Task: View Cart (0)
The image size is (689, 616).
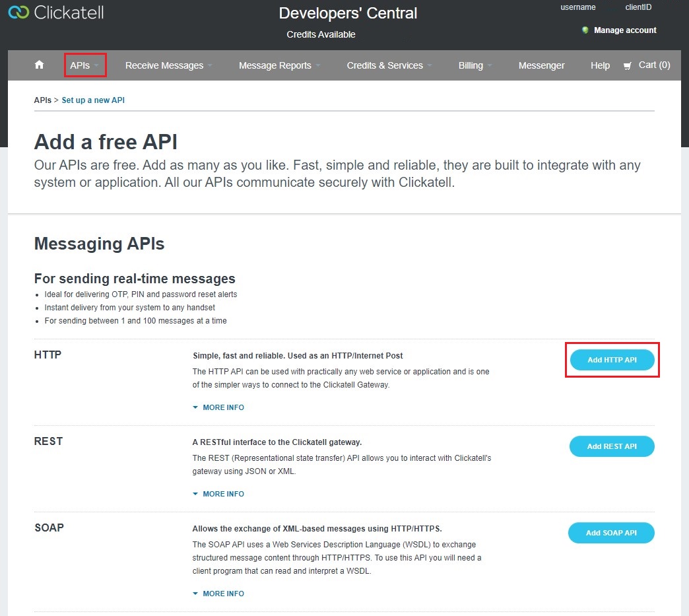Action: (654, 65)
